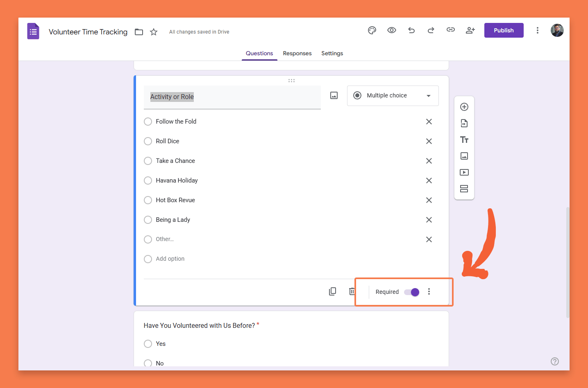588x388 pixels.
Task: Click the undo arrow icon
Action: coord(411,30)
